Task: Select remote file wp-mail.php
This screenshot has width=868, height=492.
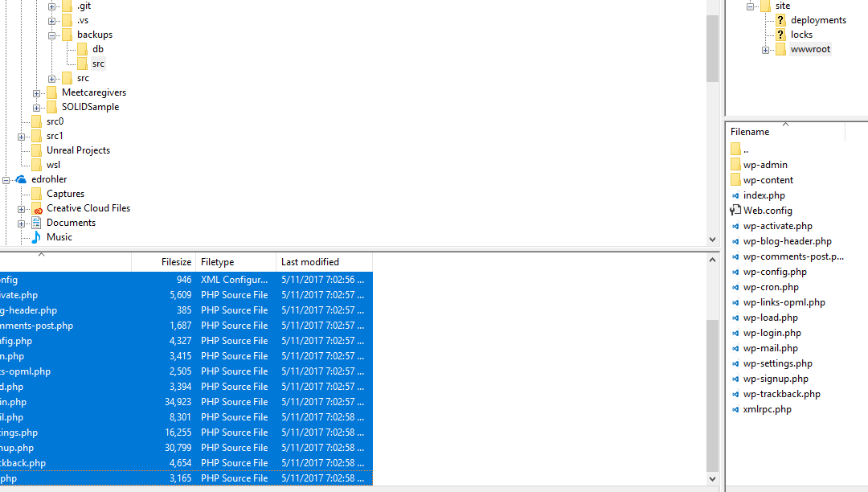Action: point(770,348)
